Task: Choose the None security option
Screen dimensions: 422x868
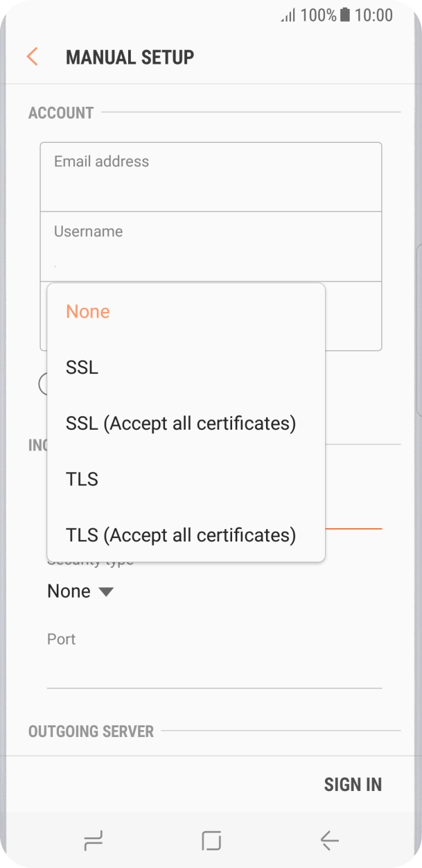Action: 87,311
